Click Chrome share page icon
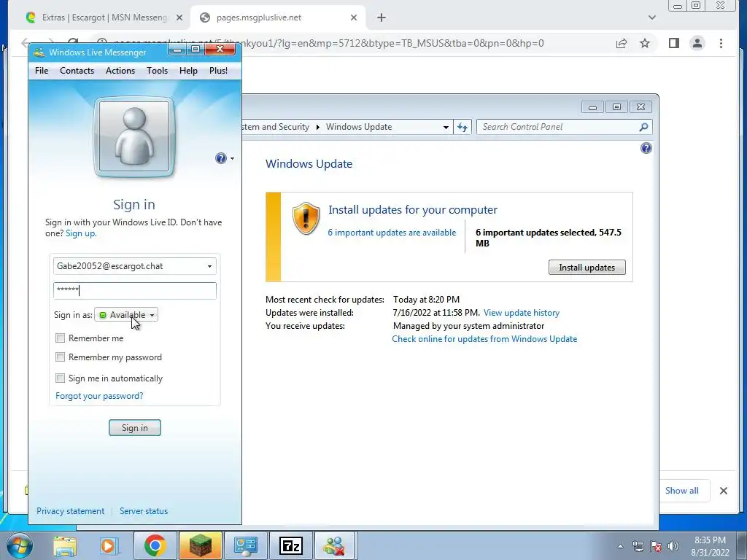This screenshot has width=747, height=560. 622,43
